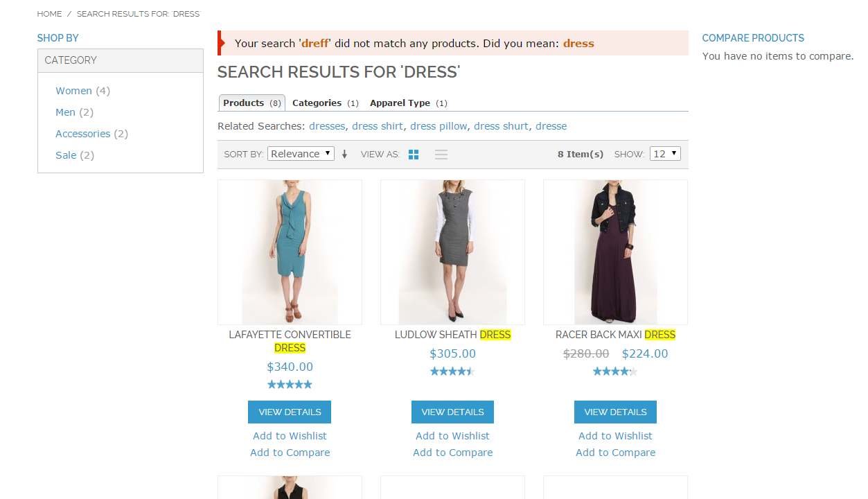868x499 pixels.
Task: Click the $305.00 price
Action: pyautogui.click(x=452, y=353)
